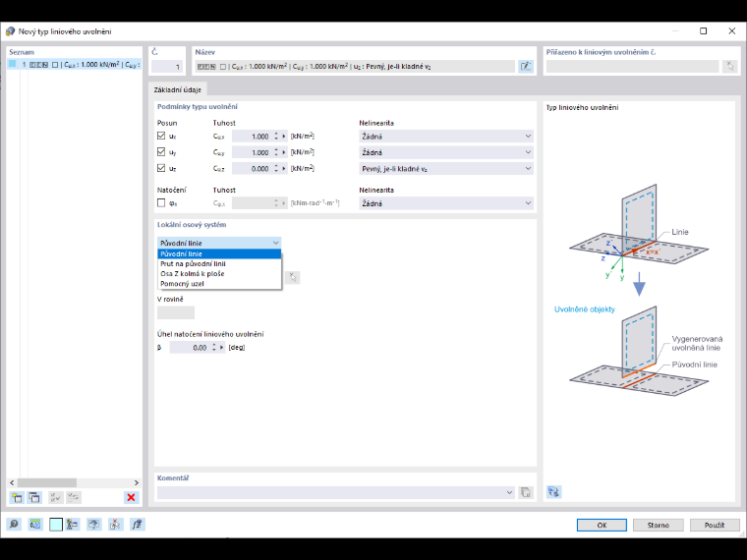This screenshot has height=560, width=747.
Task: Toggle the uz displacement checkbox
Action: 161,168
